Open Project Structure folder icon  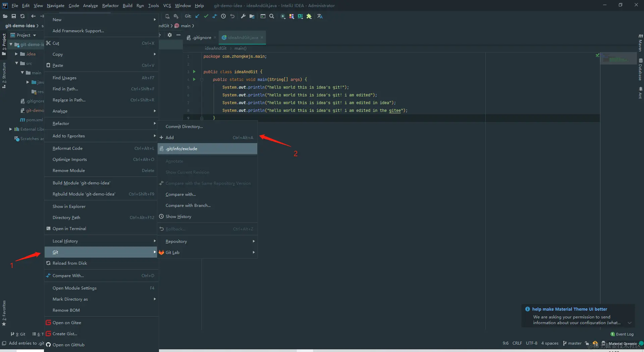(x=252, y=16)
